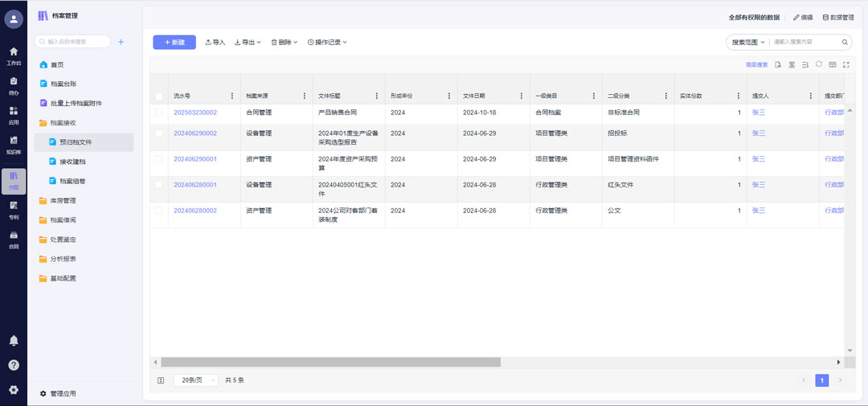The image size is (868, 406).
Task: Open the 高级搜索 advanced search link
Action: tap(756, 64)
